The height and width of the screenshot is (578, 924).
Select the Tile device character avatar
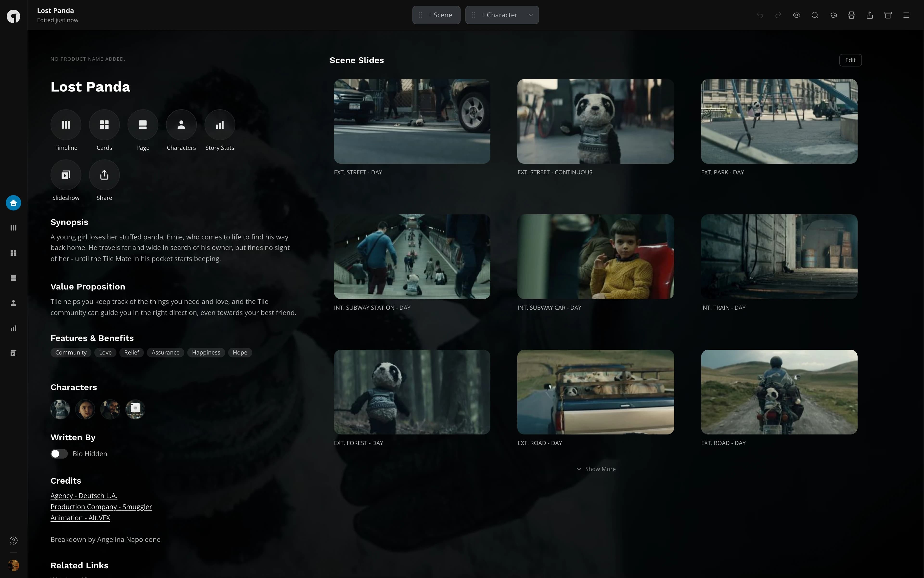click(135, 409)
